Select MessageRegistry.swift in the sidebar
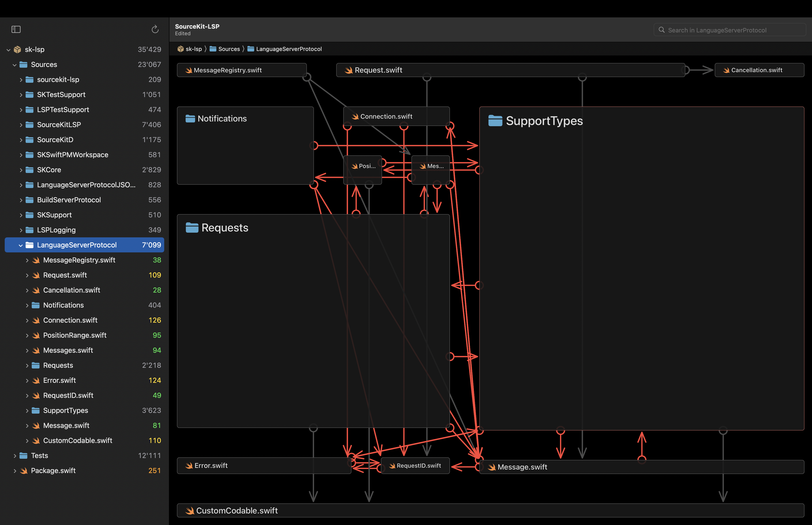This screenshot has height=525, width=812. 85,260
